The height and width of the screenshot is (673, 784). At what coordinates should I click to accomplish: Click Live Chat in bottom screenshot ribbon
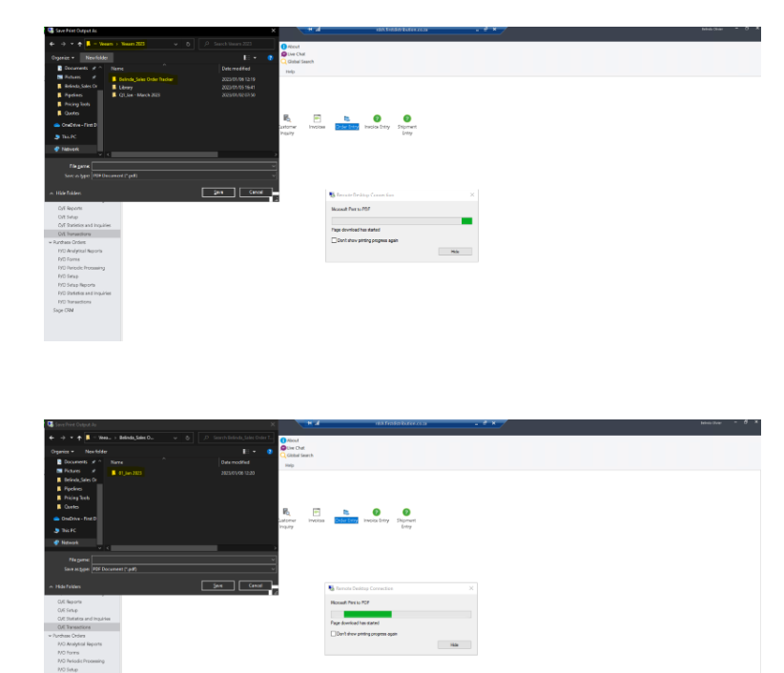point(293,448)
